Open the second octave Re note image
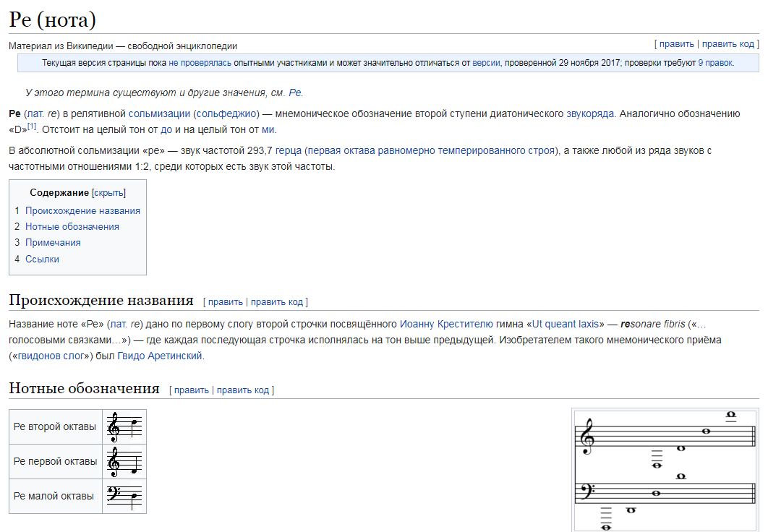This screenshot has height=532, width=768. pos(124,426)
